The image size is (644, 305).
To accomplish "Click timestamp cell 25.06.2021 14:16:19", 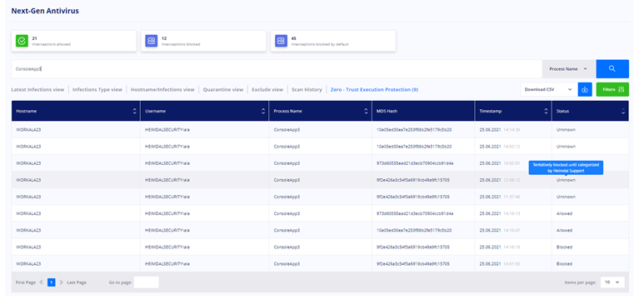I will tap(500, 247).
